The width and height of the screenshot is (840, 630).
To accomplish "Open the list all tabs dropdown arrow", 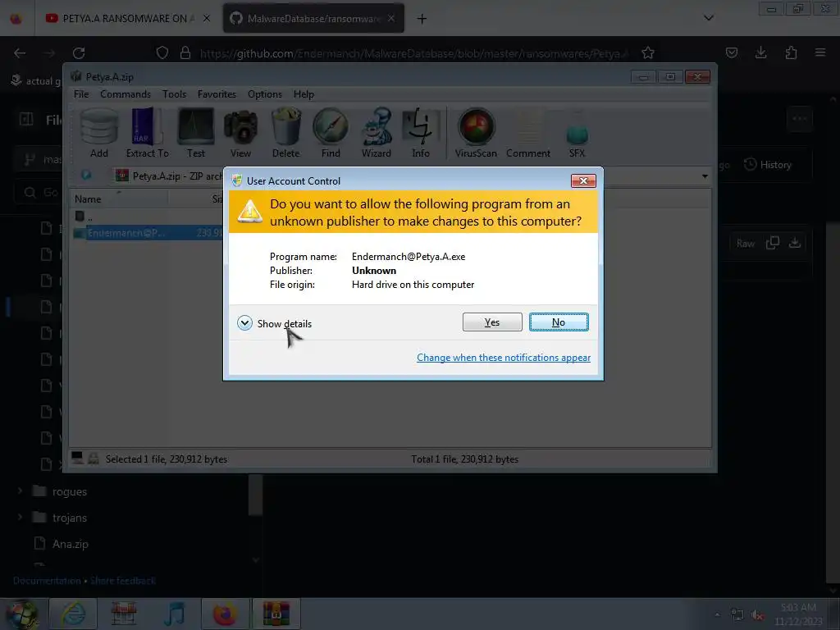I will (708, 18).
